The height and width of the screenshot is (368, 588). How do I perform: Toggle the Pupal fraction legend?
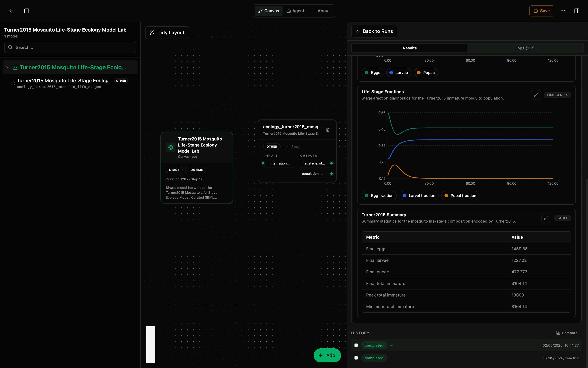(460, 195)
